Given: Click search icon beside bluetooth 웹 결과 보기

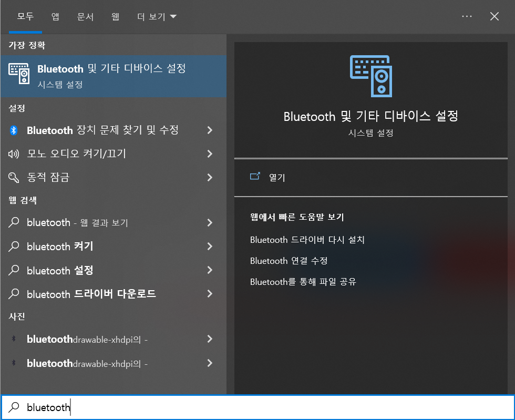Looking at the screenshot, I should point(14,222).
